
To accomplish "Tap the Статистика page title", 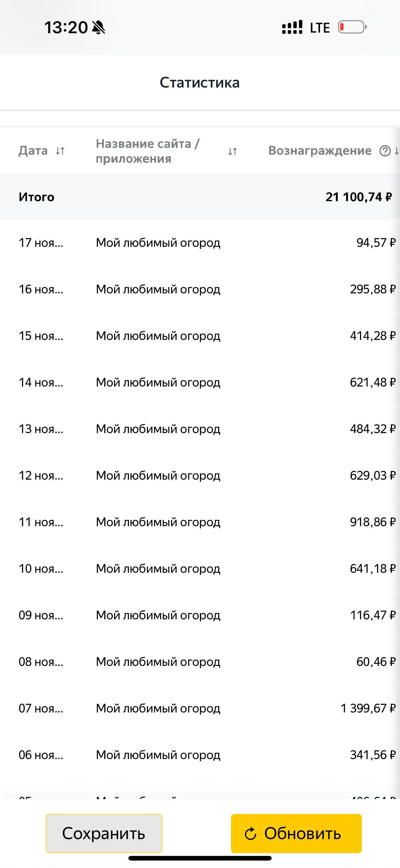I will 200,83.
